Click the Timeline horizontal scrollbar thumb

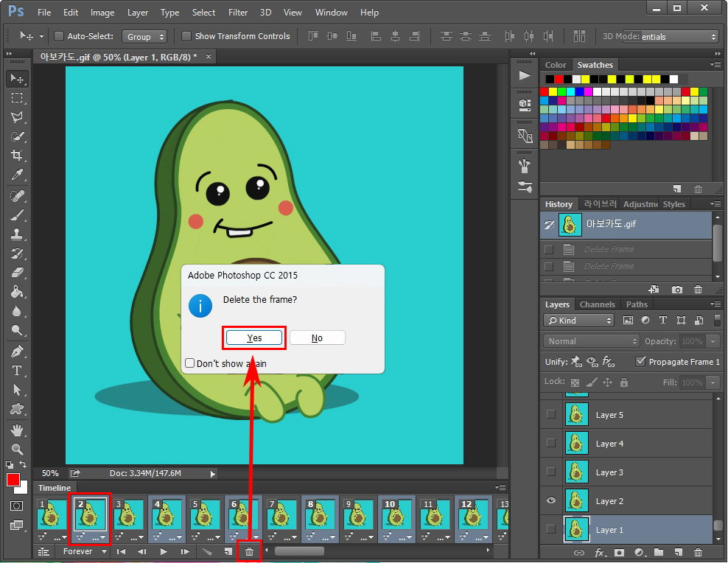[299, 551]
